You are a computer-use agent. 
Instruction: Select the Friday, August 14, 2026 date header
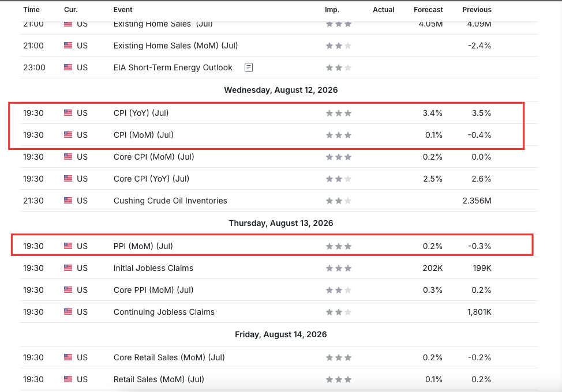281,334
